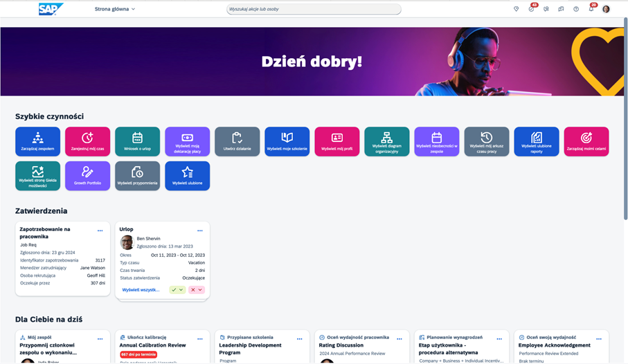Click the Zarejestruj mój czas tile
Viewport: 628px width, 364px height.
pos(87,141)
